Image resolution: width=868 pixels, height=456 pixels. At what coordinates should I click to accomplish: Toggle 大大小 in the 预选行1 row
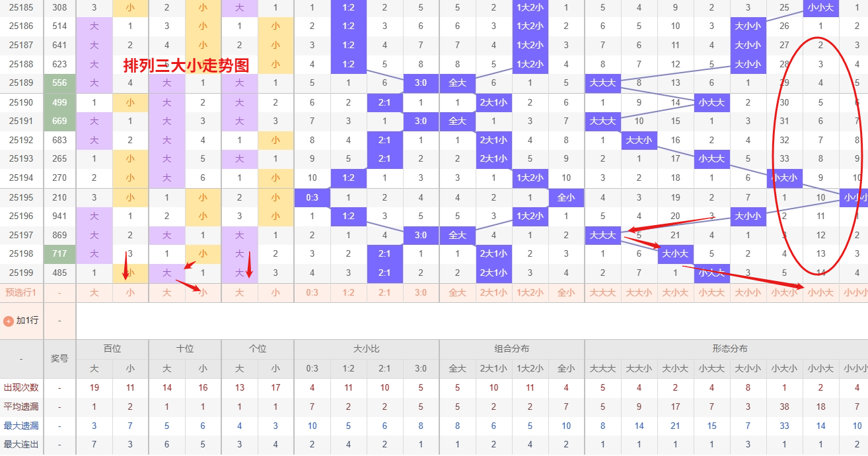point(639,293)
